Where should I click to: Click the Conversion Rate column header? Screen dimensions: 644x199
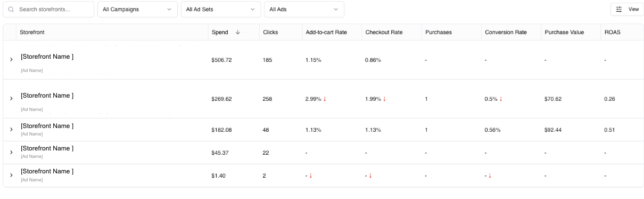pyautogui.click(x=506, y=33)
